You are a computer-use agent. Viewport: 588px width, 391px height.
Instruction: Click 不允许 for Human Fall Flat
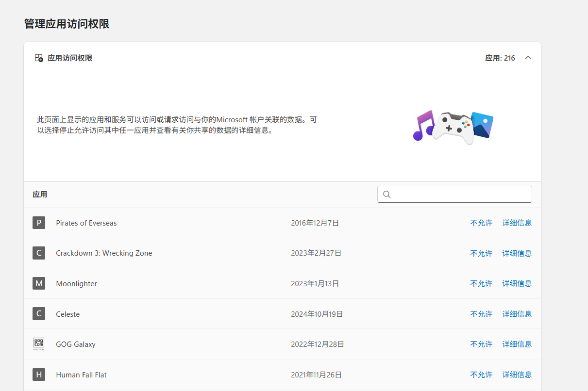pos(481,375)
